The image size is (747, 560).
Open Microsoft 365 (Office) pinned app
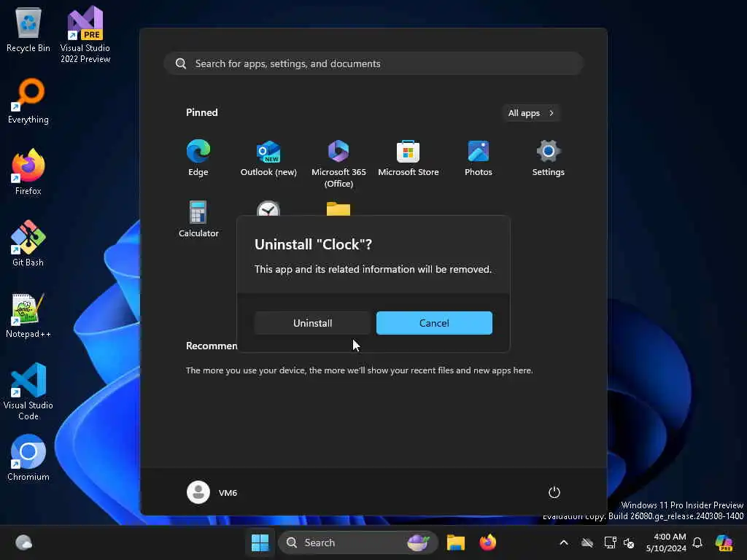[338, 164]
